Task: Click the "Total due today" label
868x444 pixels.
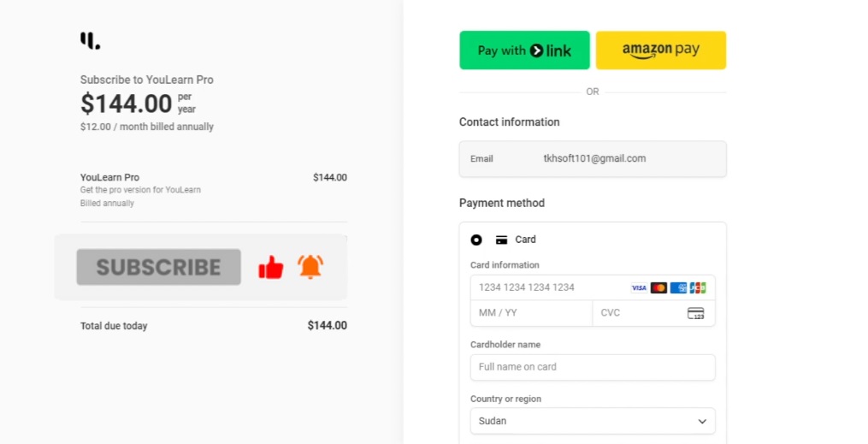Action: tap(114, 326)
